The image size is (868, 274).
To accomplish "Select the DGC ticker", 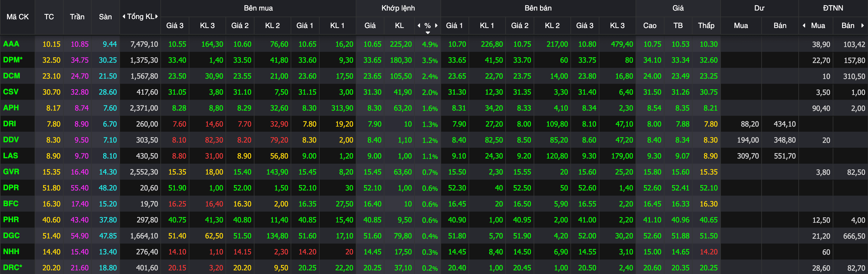I will pos(11,236).
